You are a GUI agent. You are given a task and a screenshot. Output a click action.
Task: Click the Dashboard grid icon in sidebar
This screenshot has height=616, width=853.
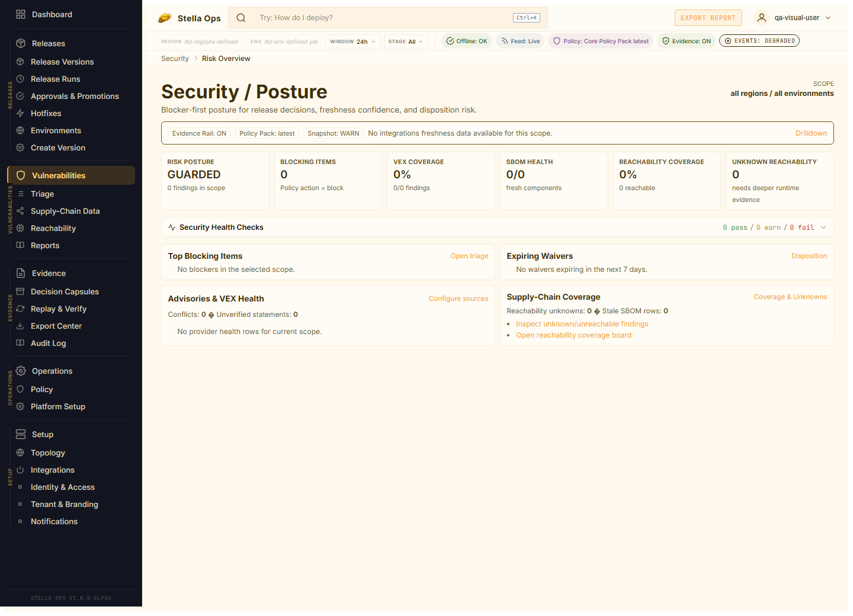(21, 14)
